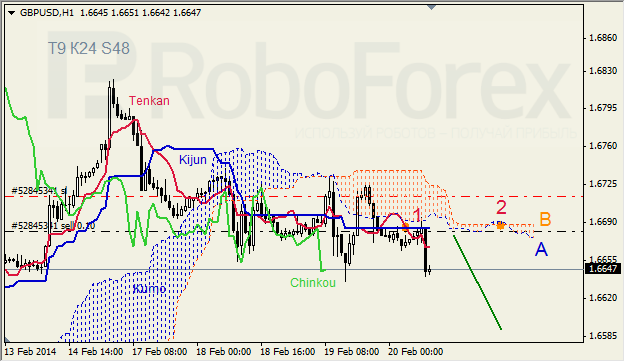Screen dimensions: 625x362
Task: Click the Kumo cloud label
Action: [x=149, y=289]
